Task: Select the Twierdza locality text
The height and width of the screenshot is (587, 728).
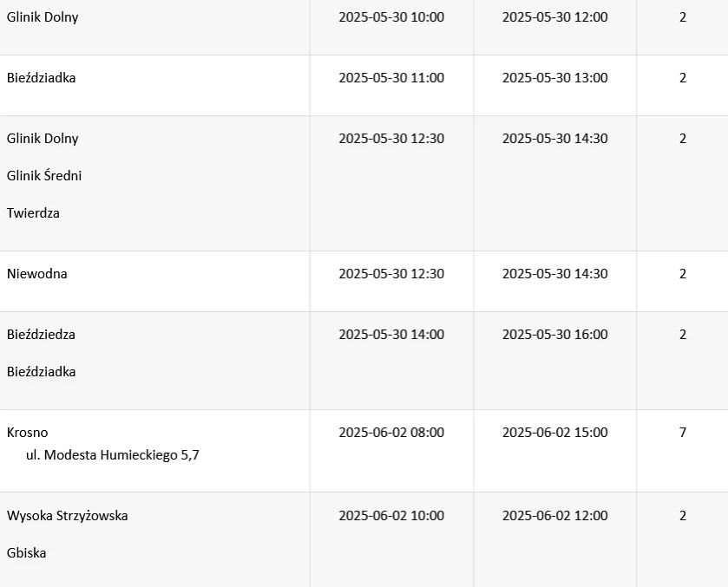Action: [x=33, y=213]
